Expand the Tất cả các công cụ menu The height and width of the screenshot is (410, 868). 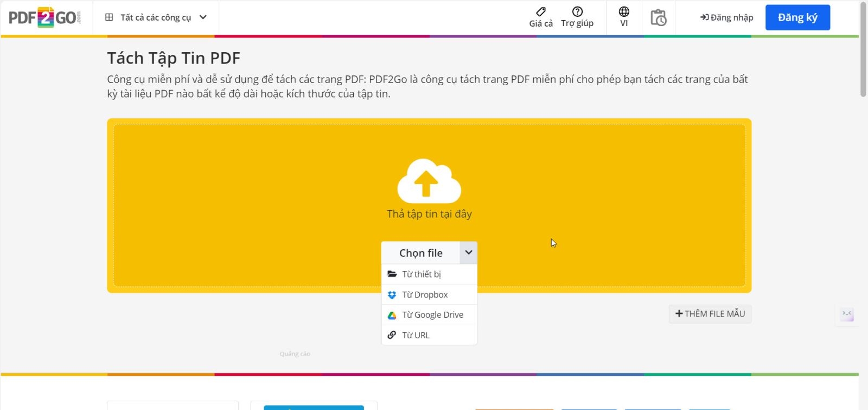(156, 17)
